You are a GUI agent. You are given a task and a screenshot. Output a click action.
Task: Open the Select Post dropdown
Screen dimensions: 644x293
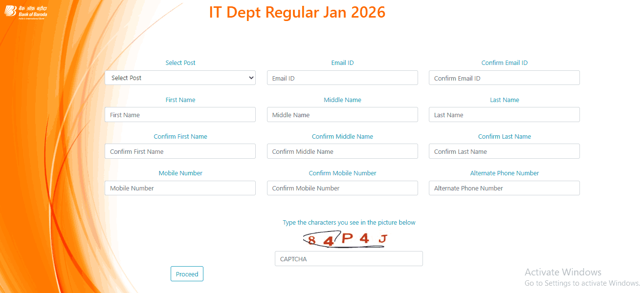tap(180, 78)
